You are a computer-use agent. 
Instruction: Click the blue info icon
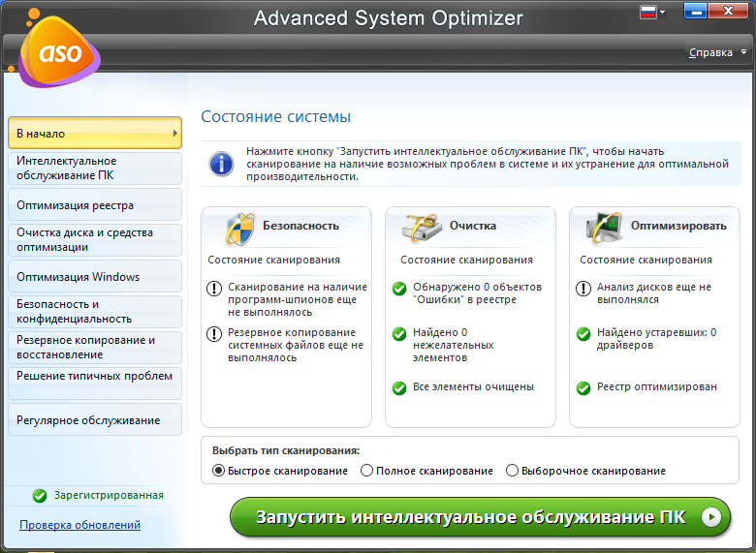[221, 164]
